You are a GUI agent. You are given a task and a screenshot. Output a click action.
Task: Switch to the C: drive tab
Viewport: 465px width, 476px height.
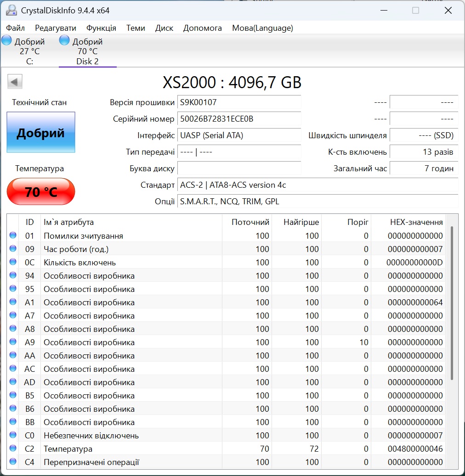tap(29, 51)
